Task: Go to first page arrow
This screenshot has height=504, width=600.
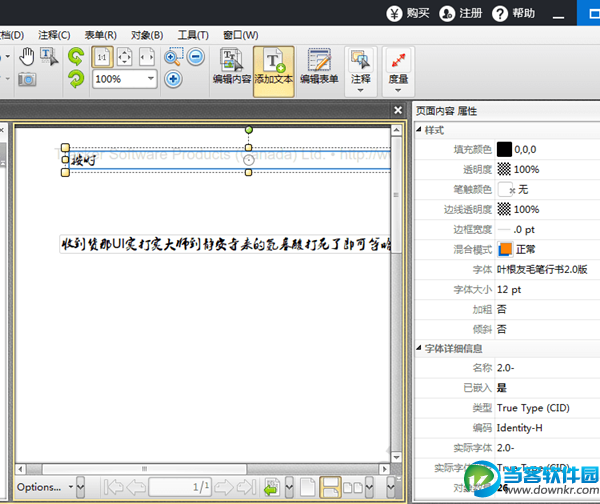Action: pos(114,487)
